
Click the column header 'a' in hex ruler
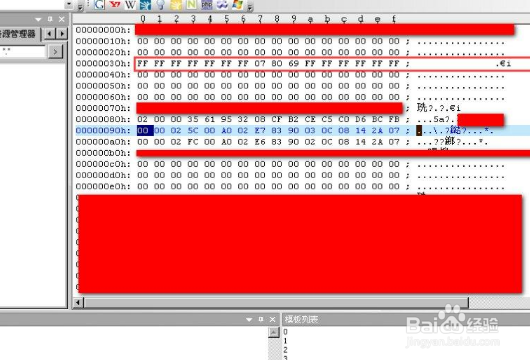click(x=310, y=19)
